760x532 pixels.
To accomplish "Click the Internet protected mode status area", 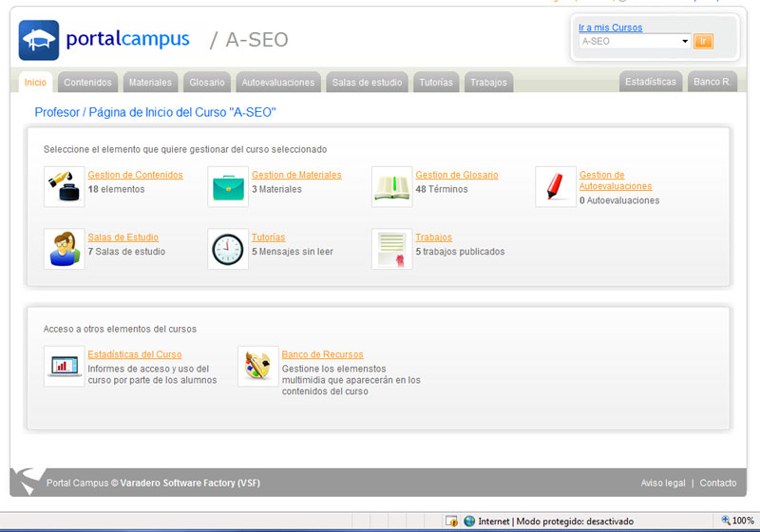I will 546,521.
